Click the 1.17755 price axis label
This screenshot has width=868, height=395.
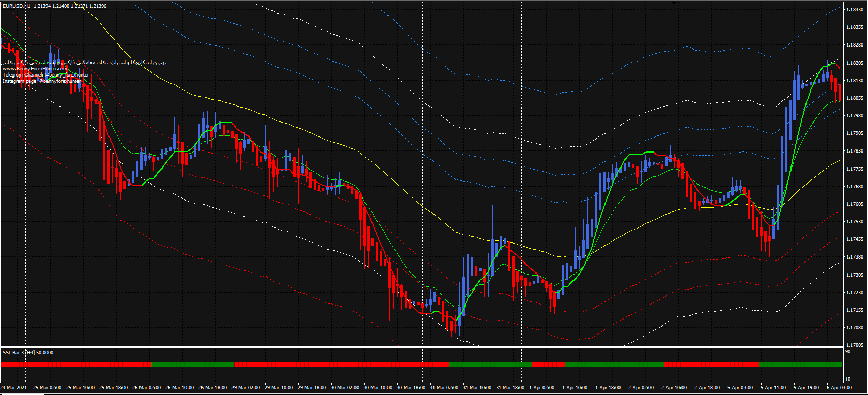tap(855, 169)
